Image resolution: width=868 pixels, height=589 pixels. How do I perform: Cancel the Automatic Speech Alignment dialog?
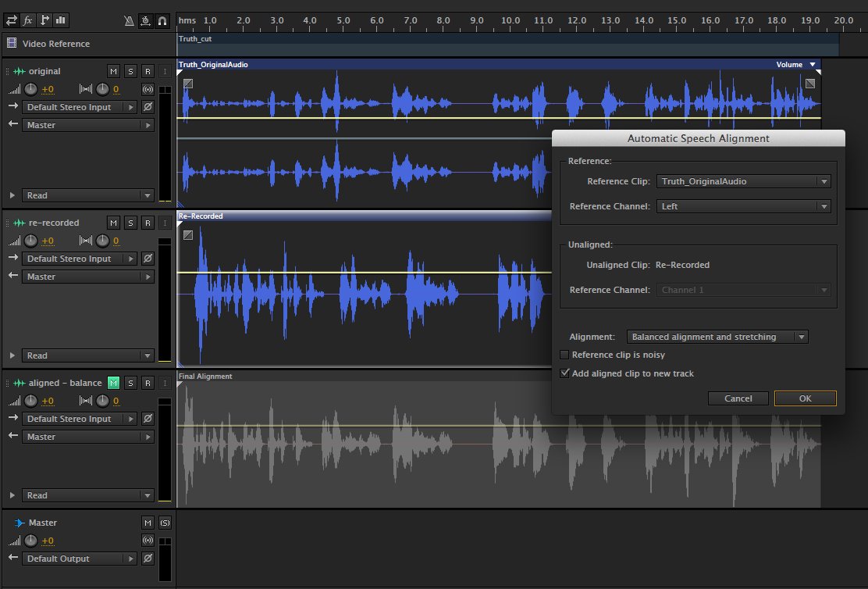737,398
